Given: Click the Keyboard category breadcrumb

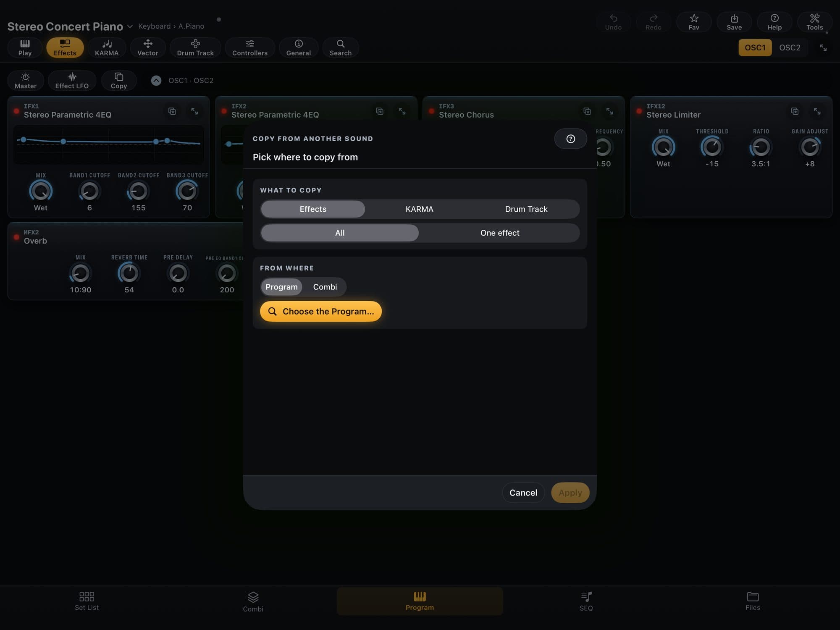Looking at the screenshot, I should point(154,26).
